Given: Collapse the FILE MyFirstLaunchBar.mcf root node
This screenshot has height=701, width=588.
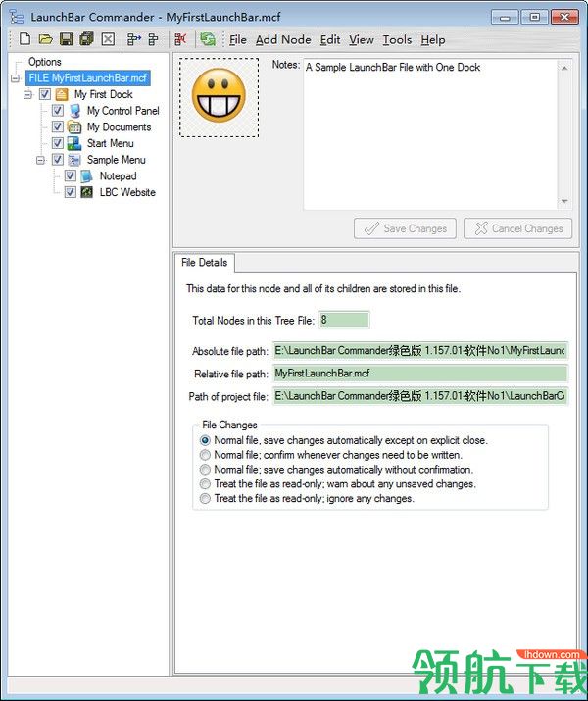Looking at the screenshot, I should pos(16,78).
